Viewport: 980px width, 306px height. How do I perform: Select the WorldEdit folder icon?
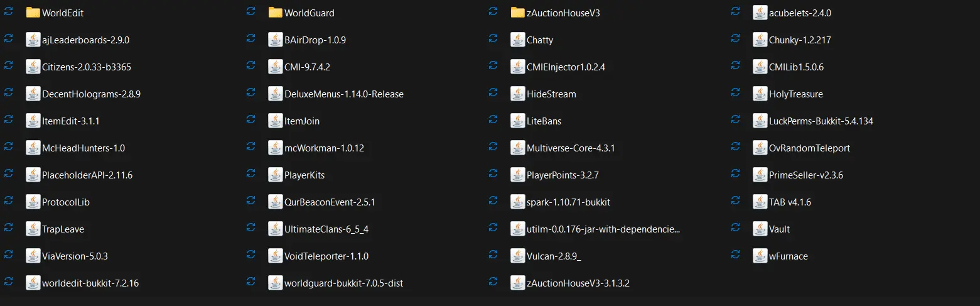[33, 13]
